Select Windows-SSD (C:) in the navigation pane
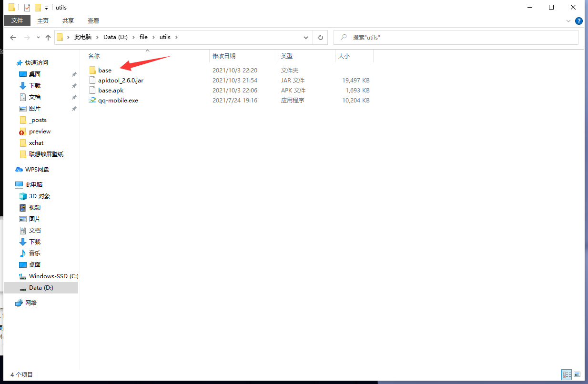 (53, 276)
